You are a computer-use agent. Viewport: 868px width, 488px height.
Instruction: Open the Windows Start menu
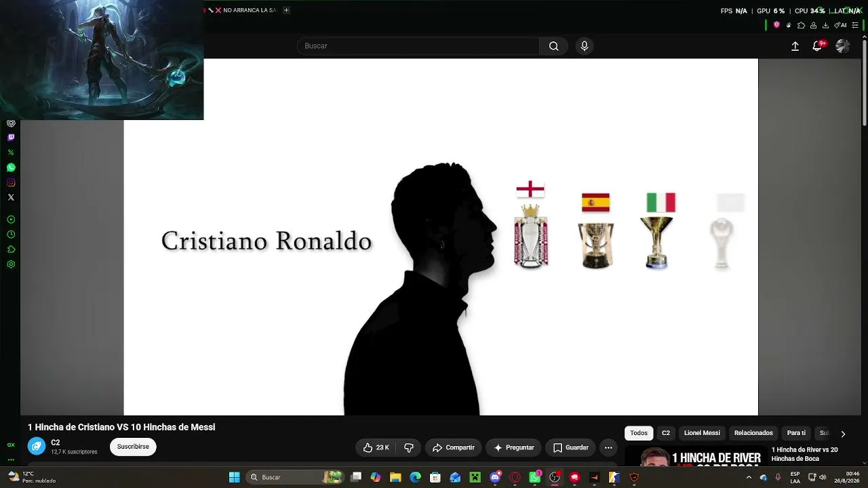click(234, 477)
